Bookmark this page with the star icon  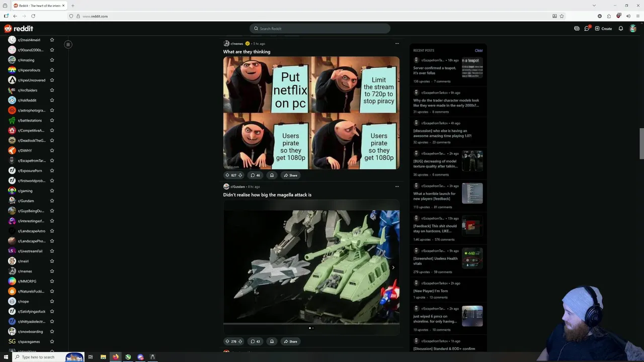[561, 16]
